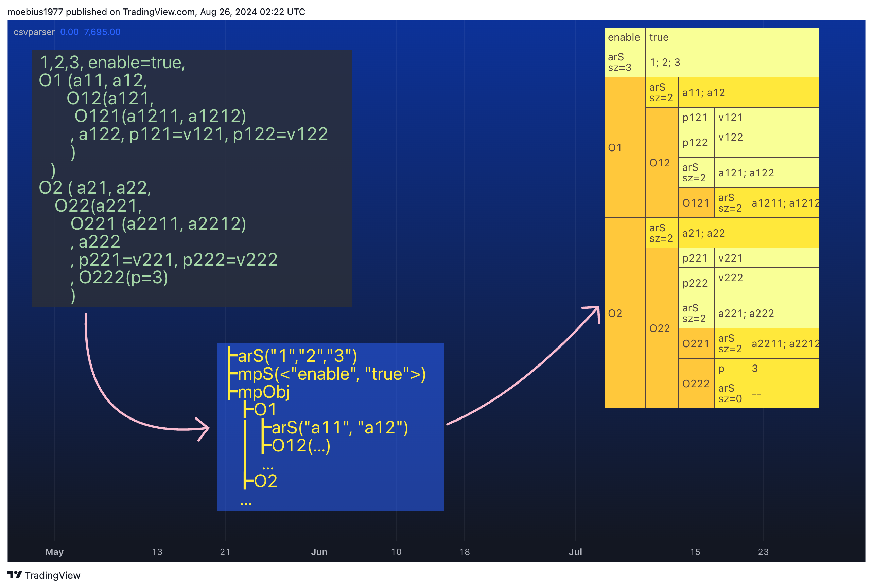Viewport: 873px width, 588px height.
Task: Click the O121 table cell
Action: point(696,203)
